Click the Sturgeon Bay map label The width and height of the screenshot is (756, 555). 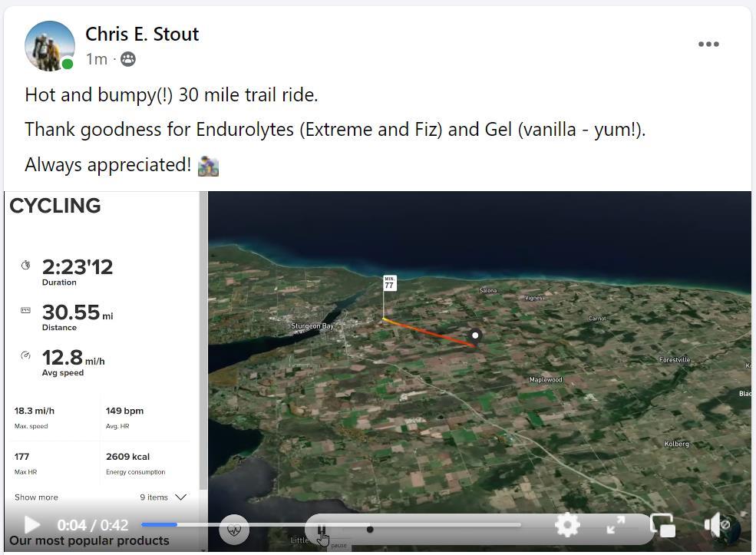point(312,326)
